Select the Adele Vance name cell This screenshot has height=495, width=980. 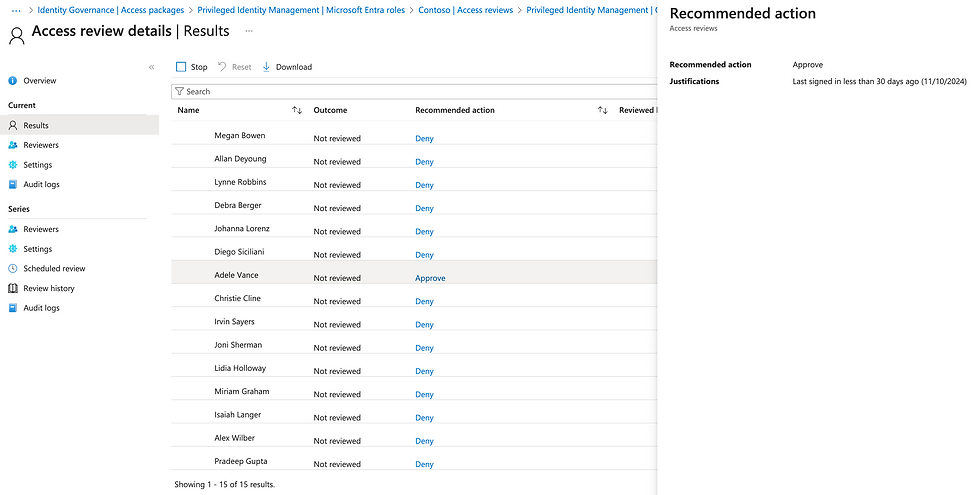(x=236, y=275)
